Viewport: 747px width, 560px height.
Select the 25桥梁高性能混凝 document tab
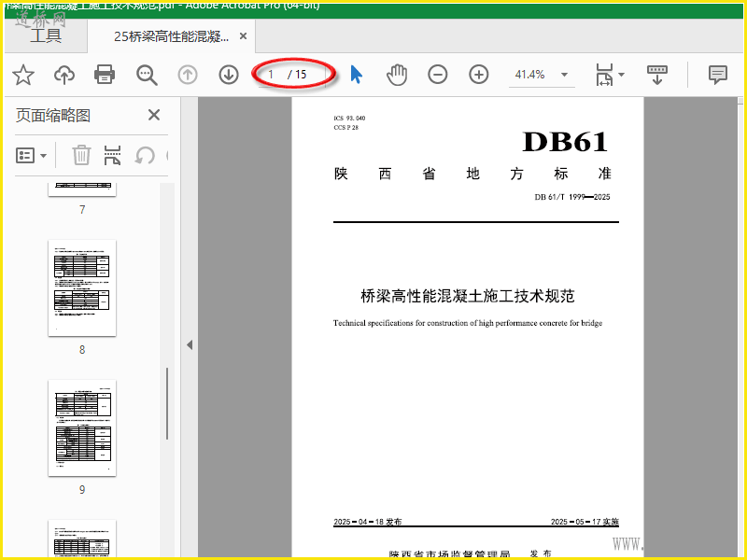click(x=171, y=36)
